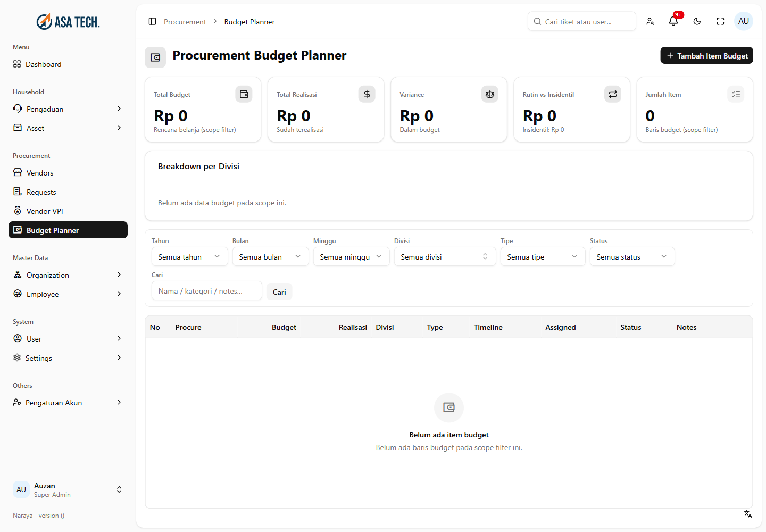Viewport: 766px width, 532px height.
Task: Click the Status column header
Action: point(630,327)
